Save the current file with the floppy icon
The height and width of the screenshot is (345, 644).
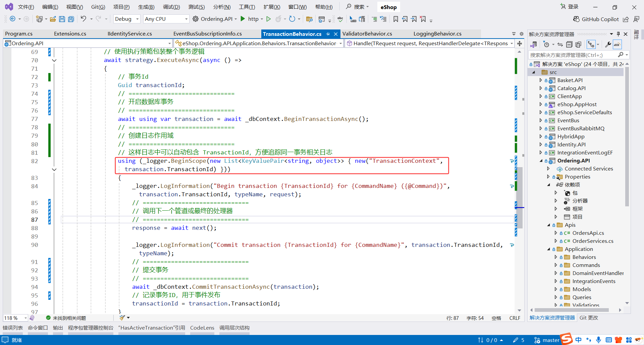click(62, 19)
